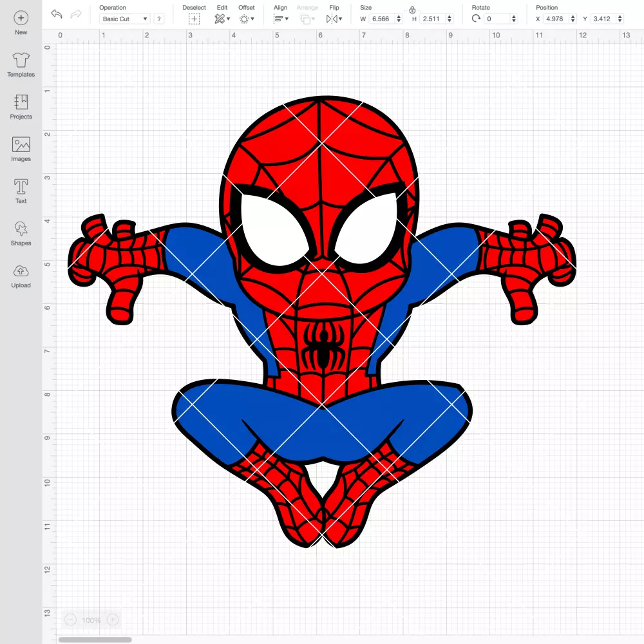Adjust the Width stepper arrows
Screen dimensions: 644x644
pos(399,19)
